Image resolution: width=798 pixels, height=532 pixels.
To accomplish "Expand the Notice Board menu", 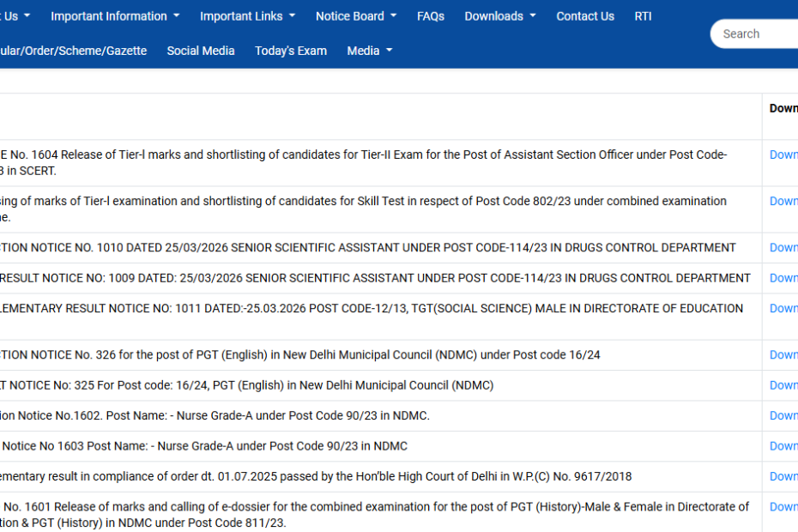I will [x=356, y=16].
